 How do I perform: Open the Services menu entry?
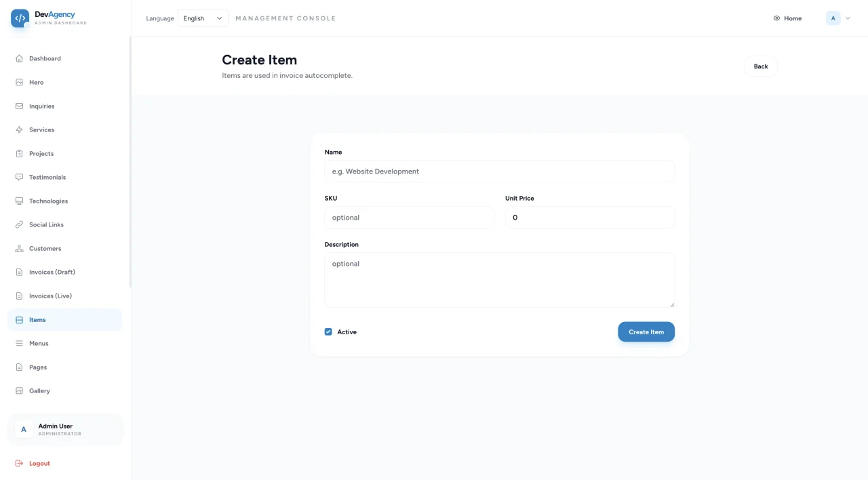click(65, 129)
